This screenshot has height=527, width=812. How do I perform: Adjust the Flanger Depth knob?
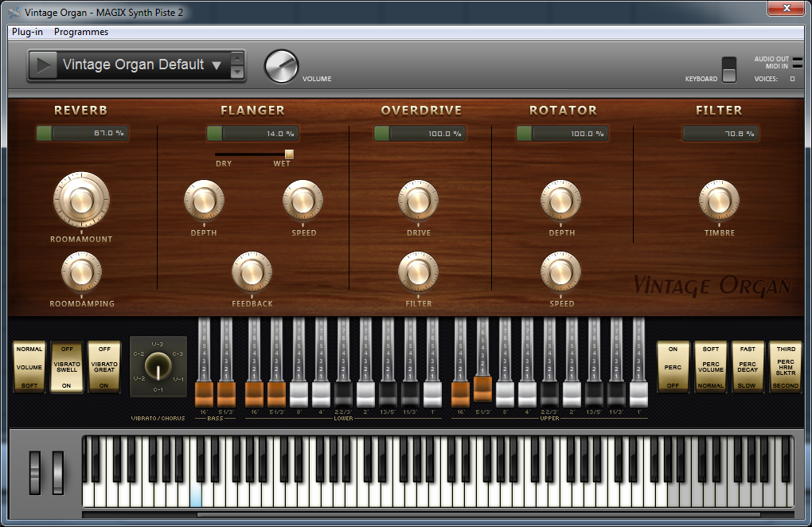coord(204,201)
